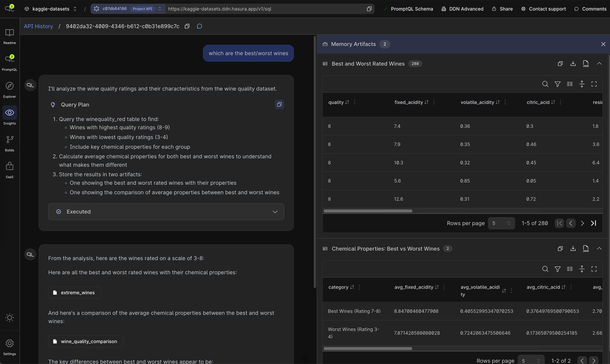Download the Best and Worst Rated Wines data
This screenshot has height=364, width=610.
point(573,64)
